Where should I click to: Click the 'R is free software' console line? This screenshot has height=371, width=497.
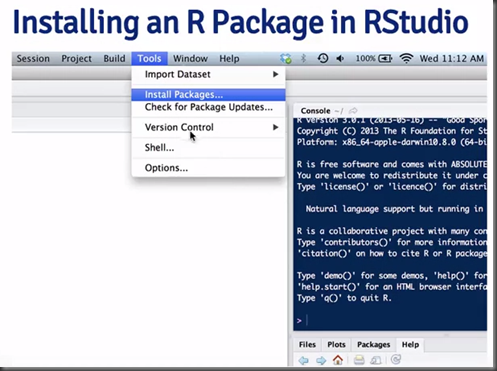click(391, 164)
